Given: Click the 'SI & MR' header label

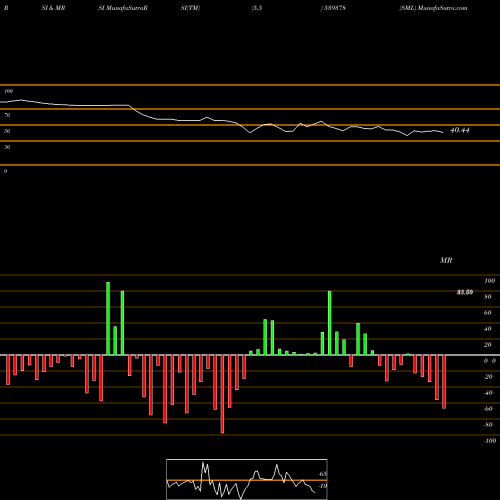Looking at the screenshot, I should click(x=53, y=8).
